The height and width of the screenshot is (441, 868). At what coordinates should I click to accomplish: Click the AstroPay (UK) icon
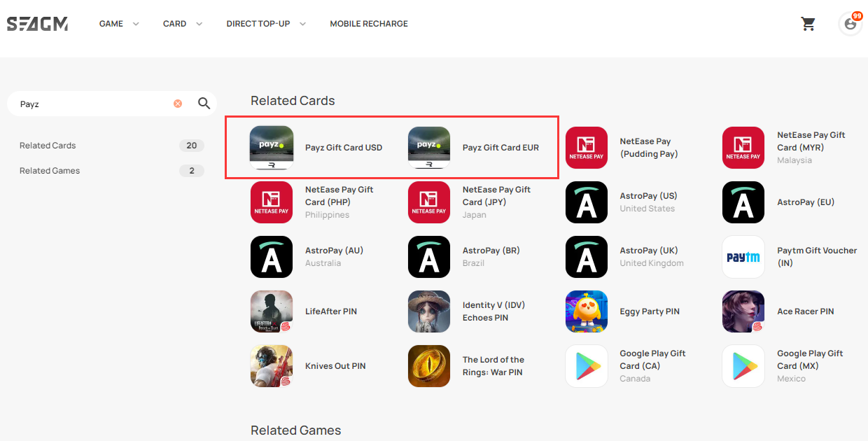coord(587,257)
